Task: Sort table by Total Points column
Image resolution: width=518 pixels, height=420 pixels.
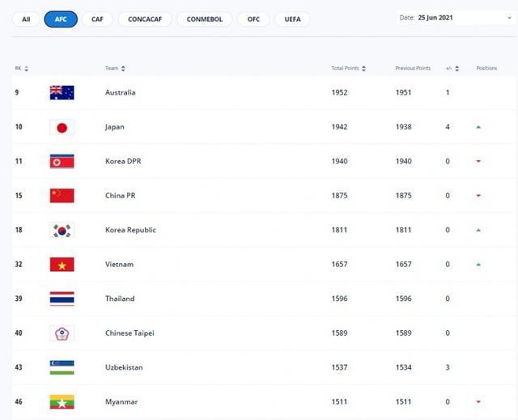Action: tap(349, 69)
